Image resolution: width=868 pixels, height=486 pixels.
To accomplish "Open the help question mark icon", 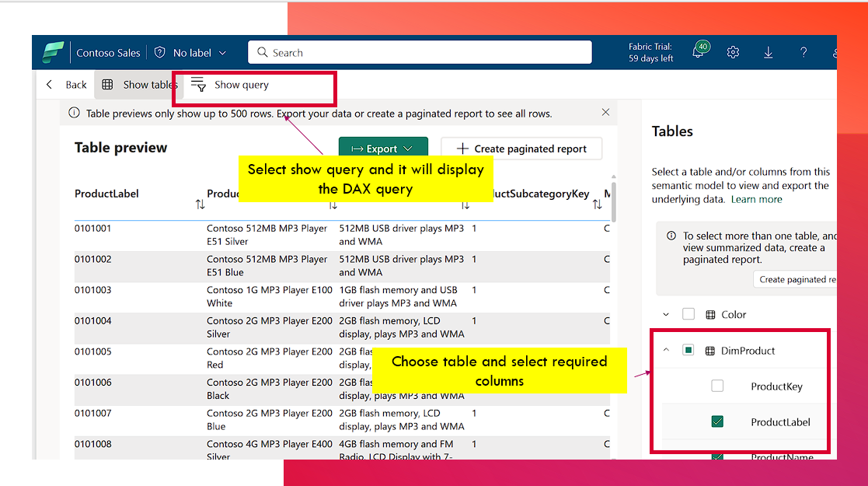I will [x=804, y=53].
